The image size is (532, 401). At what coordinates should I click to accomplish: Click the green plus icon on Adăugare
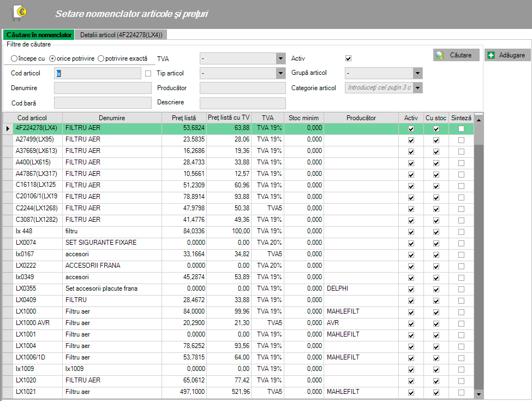(x=491, y=55)
